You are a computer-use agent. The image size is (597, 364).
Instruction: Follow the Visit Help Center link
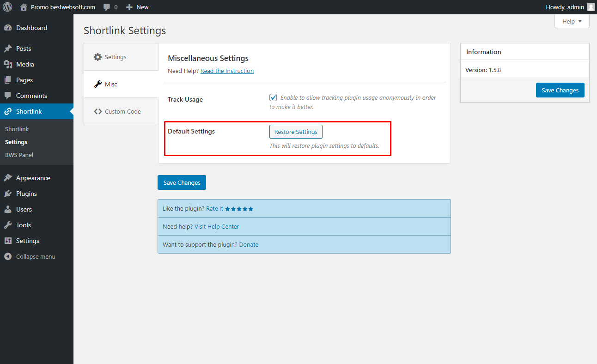(x=217, y=226)
